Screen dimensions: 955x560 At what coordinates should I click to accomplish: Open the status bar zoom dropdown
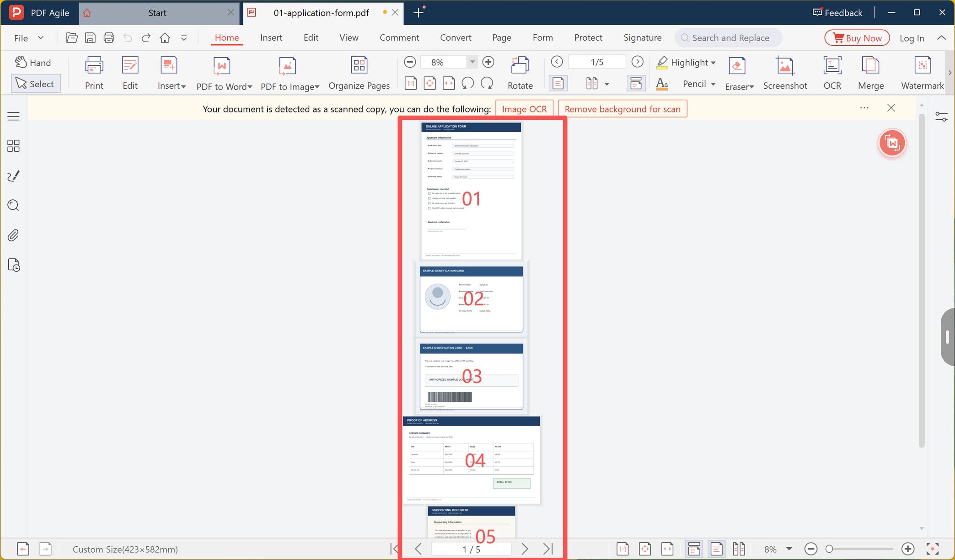tap(789, 549)
